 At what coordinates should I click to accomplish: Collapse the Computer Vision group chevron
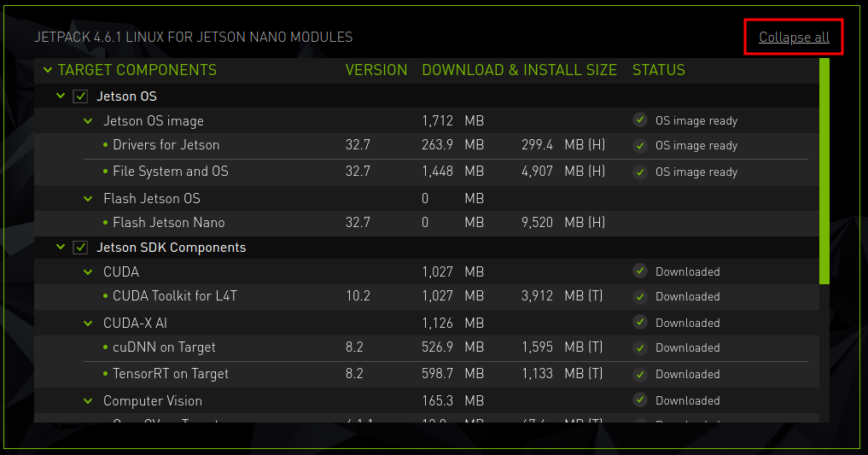(88, 400)
